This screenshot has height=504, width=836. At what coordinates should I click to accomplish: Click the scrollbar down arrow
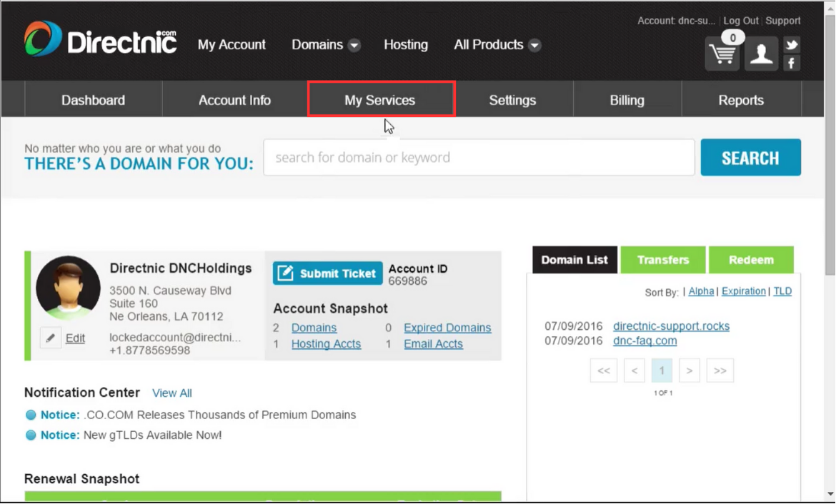coord(830,495)
